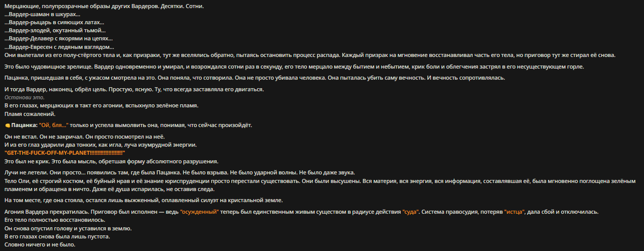Click the last line "Словно ничего и не было."
The image size is (644, 251).
pyautogui.click(x=39, y=244)
